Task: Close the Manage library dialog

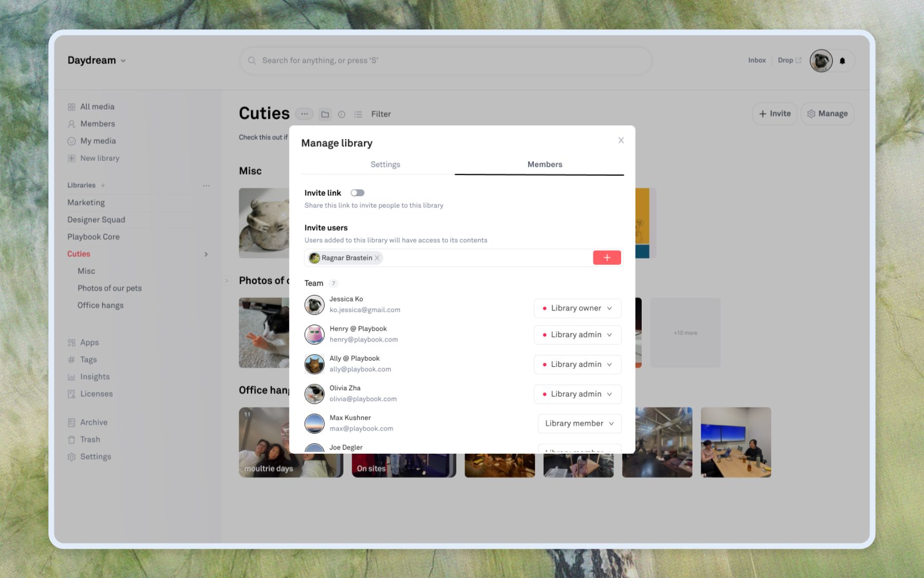Action: point(621,140)
